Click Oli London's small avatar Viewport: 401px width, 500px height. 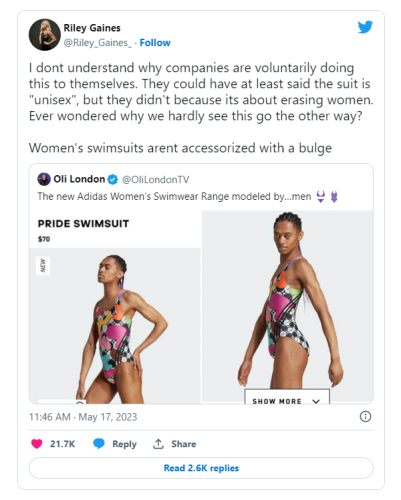point(44,179)
